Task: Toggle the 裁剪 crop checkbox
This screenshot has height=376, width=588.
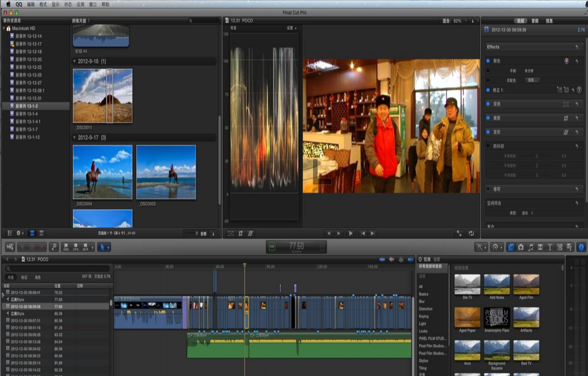Action: [488, 118]
